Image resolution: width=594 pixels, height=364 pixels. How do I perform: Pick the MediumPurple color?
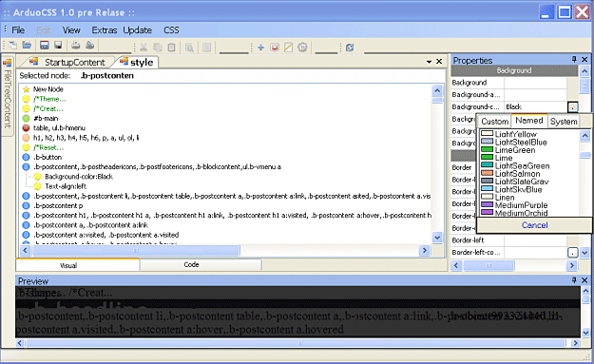click(x=514, y=205)
